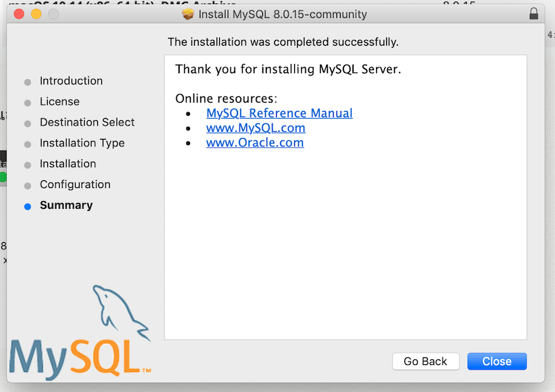Click the gray License step bullet

(x=28, y=103)
